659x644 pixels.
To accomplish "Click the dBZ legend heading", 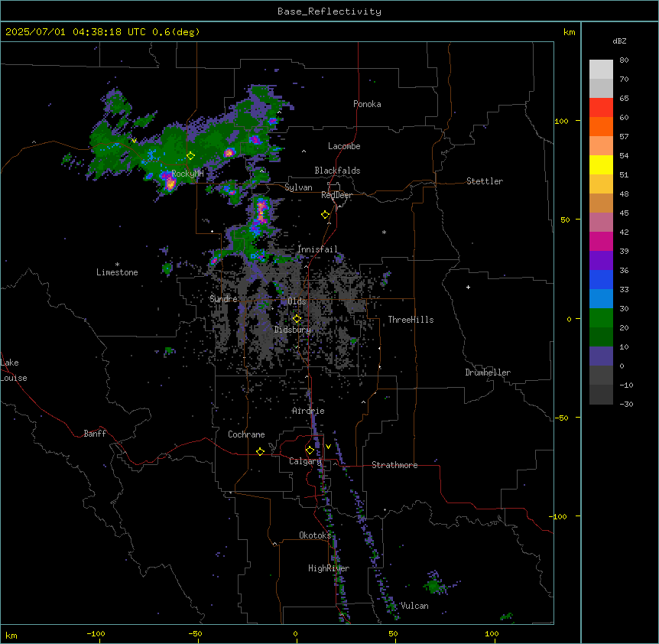I will [619, 41].
